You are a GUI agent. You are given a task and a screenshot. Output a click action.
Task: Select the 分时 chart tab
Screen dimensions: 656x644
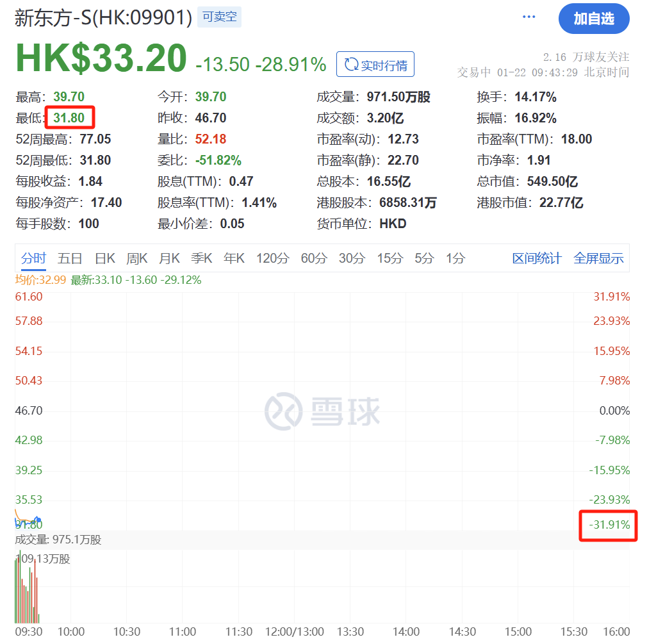pyautogui.click(x=33, y=258)
